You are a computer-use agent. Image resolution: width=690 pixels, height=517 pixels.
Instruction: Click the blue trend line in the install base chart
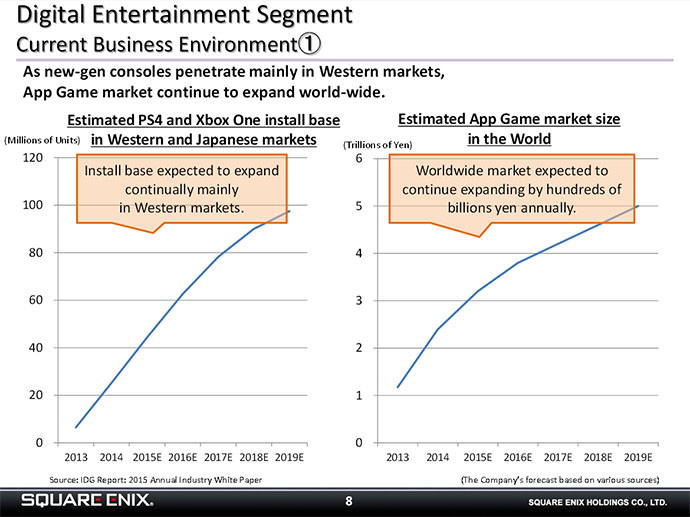(x=182, y=294)
